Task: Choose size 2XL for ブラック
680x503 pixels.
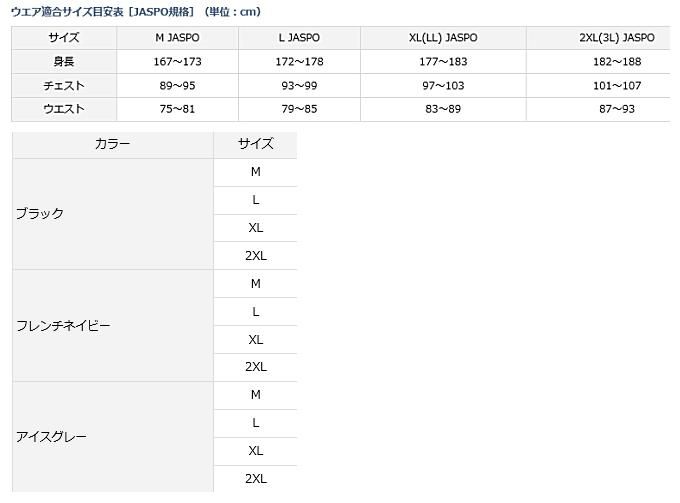Action: [256, 255]
